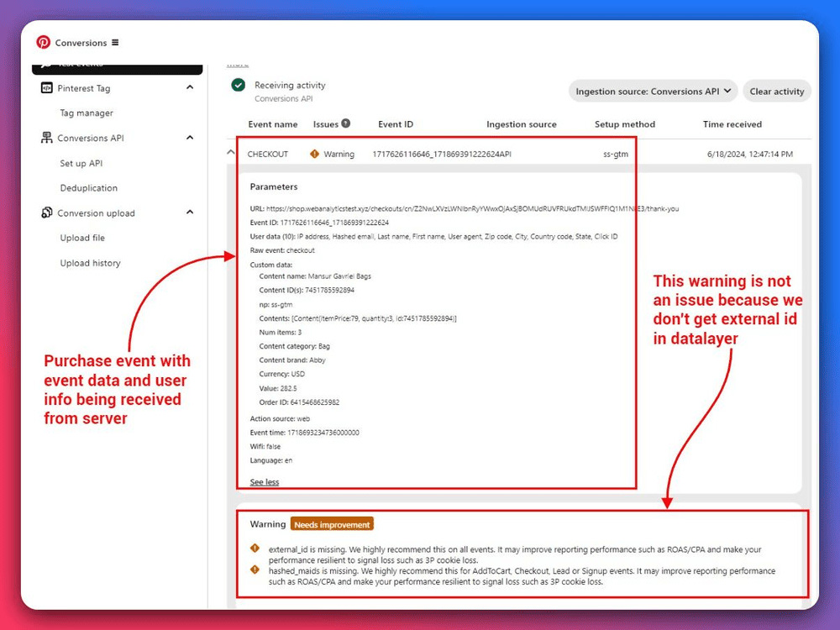
Task: Click the ss-gtm setup method cell
Action: tap(616, 155)
